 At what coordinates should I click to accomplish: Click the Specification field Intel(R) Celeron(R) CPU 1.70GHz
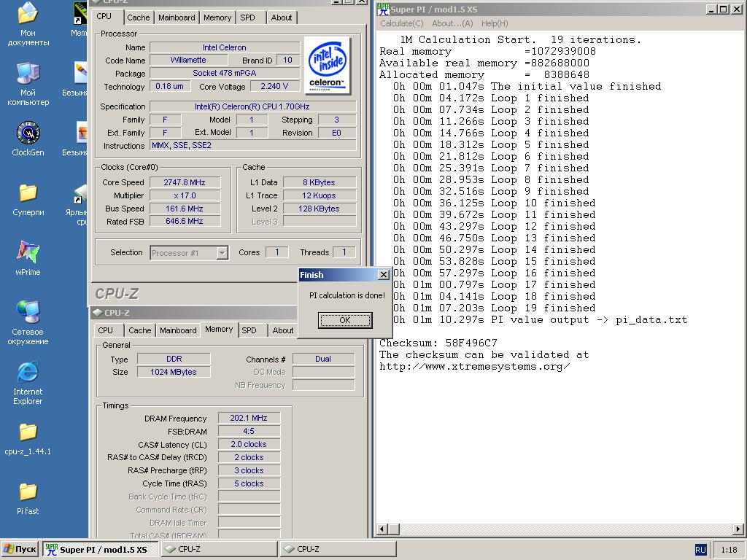click(x=252, y=106)
